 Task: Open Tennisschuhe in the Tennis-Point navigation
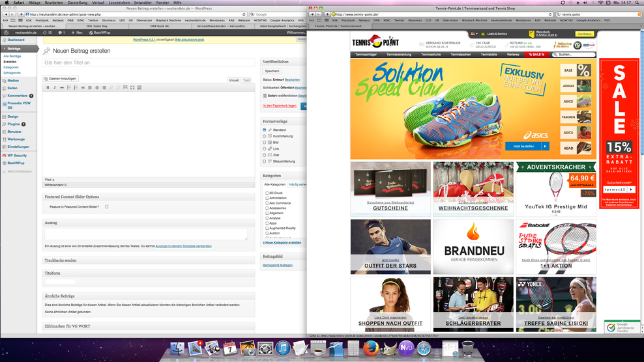pos(431,54)
